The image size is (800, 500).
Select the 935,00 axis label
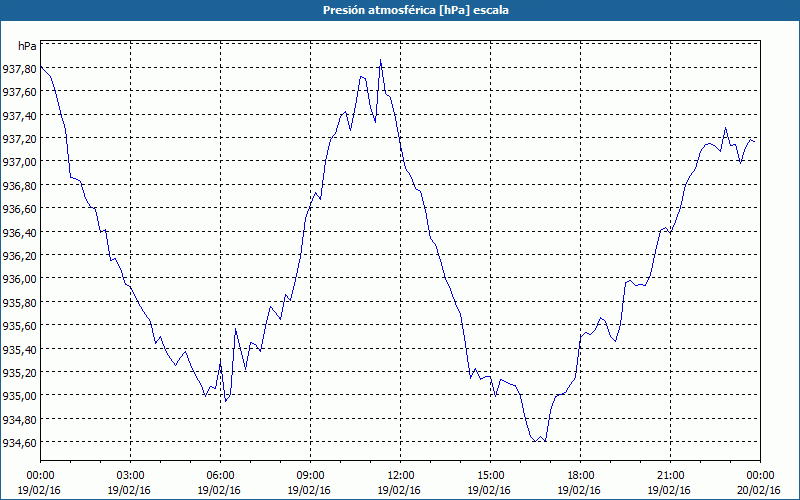(19, 395)
